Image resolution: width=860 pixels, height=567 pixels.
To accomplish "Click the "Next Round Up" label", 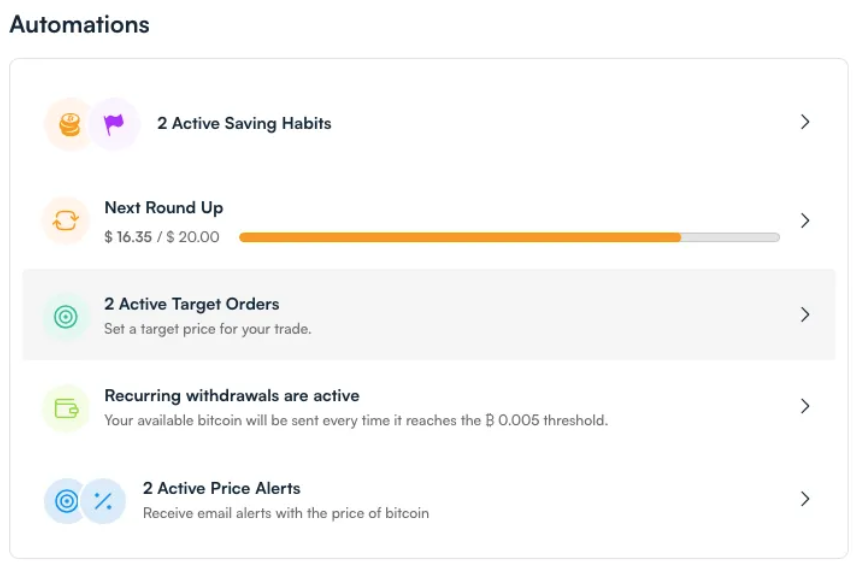I will [164, 208].
